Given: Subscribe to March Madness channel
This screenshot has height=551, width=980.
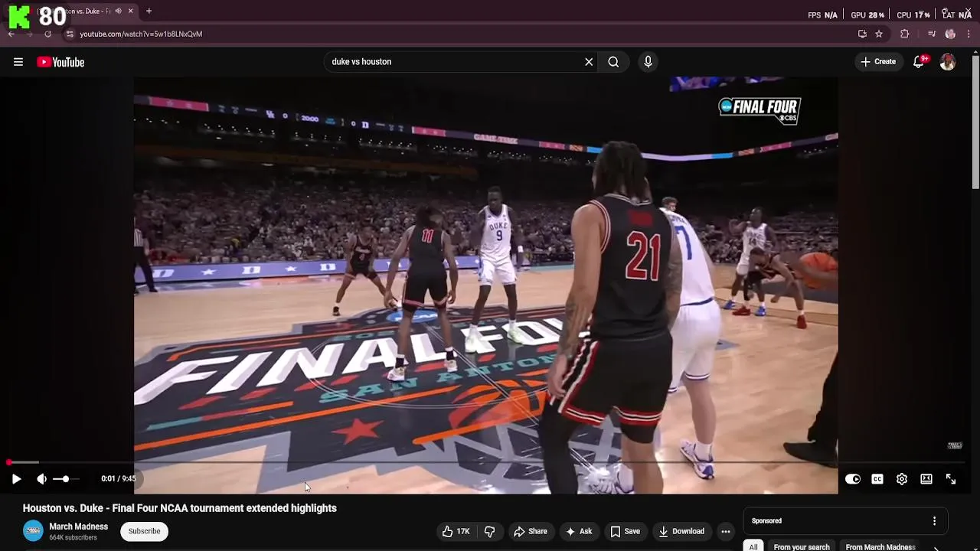Looking at the screenshot, I should (144, 531).
